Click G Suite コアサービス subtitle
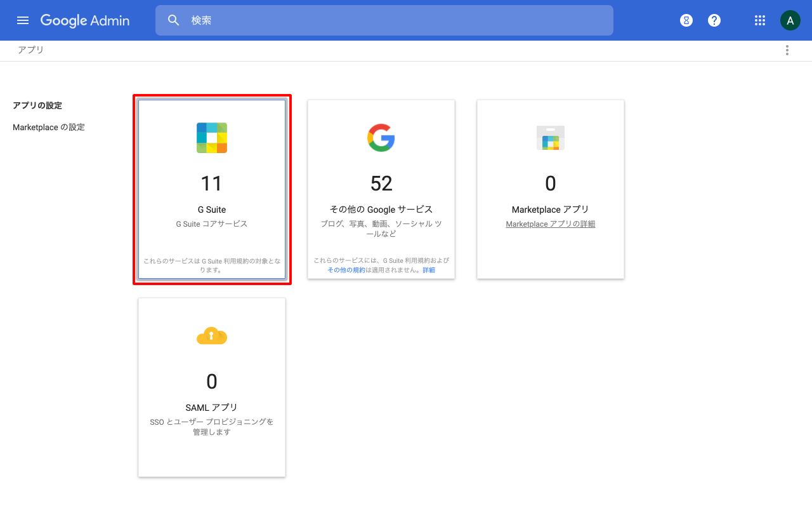The image size is (812, 508). [x=212, y=224]
